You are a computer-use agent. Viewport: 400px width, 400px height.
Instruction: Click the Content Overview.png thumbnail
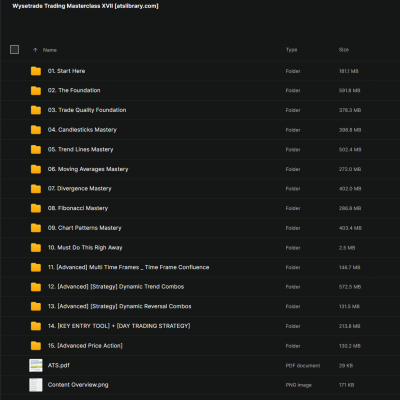(x=36, y=385)
